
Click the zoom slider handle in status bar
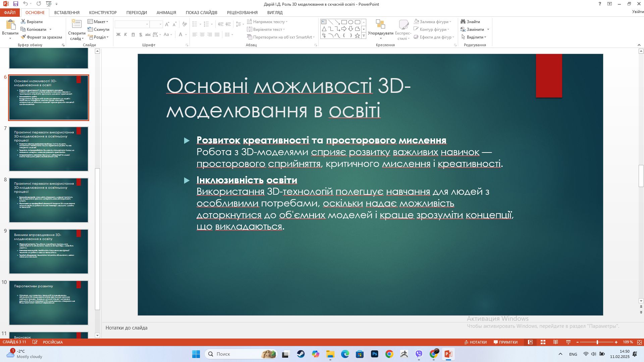pos(597,342)
